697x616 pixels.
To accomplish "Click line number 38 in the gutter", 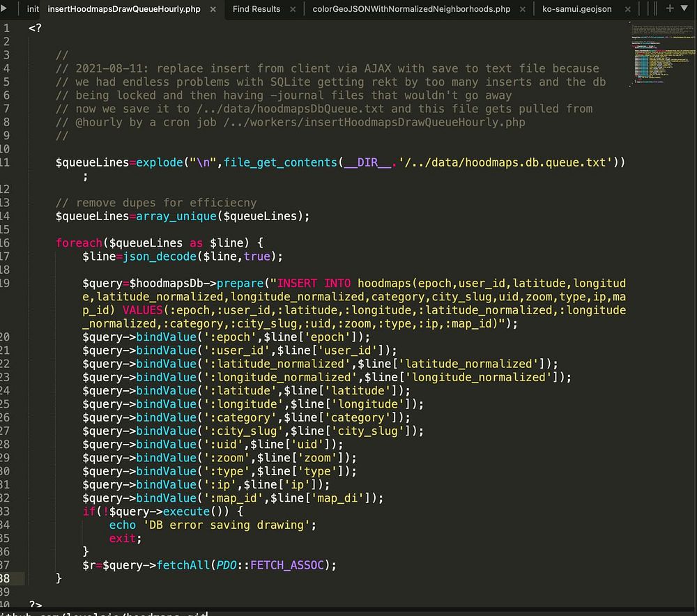I will [x=6, y=578].
